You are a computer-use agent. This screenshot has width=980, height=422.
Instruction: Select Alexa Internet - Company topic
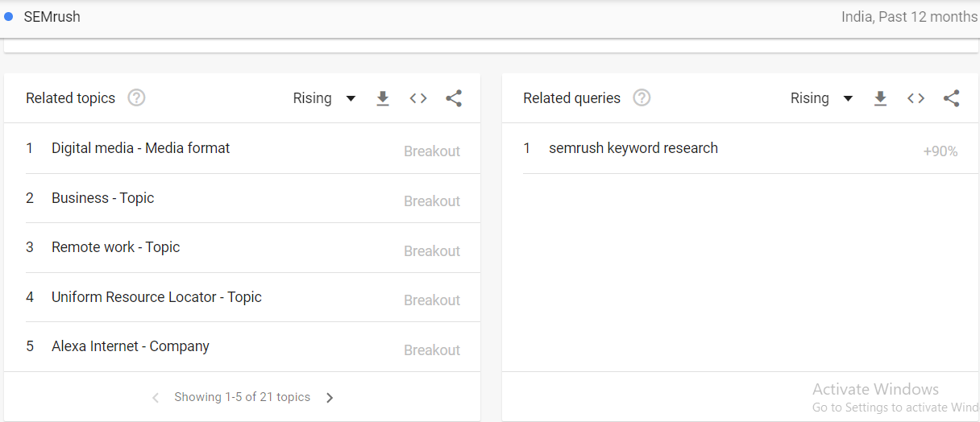coord(131,346)
